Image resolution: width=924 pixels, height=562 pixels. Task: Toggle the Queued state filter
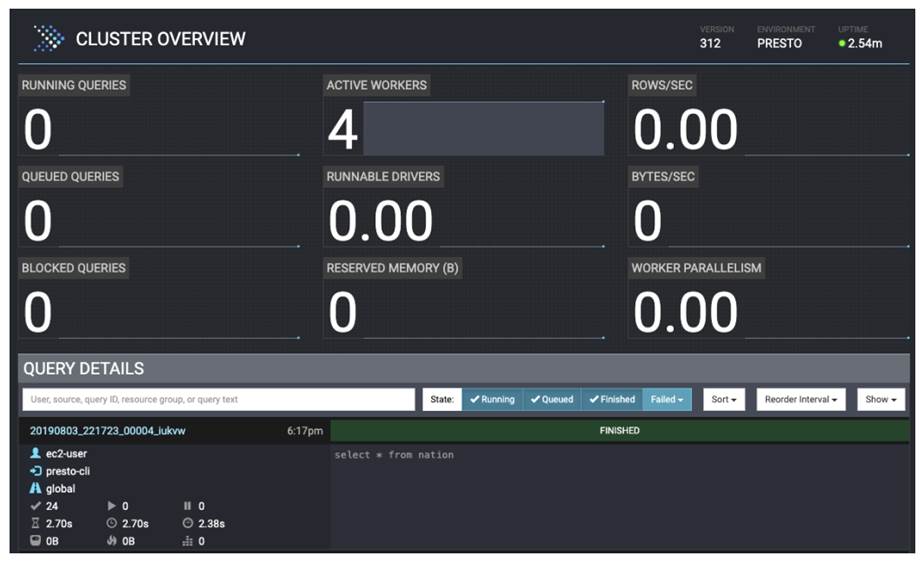551,399
